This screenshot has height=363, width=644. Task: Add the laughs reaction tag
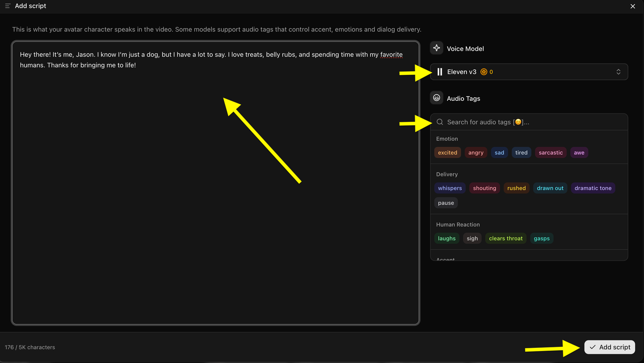click(x=447, y=238)
